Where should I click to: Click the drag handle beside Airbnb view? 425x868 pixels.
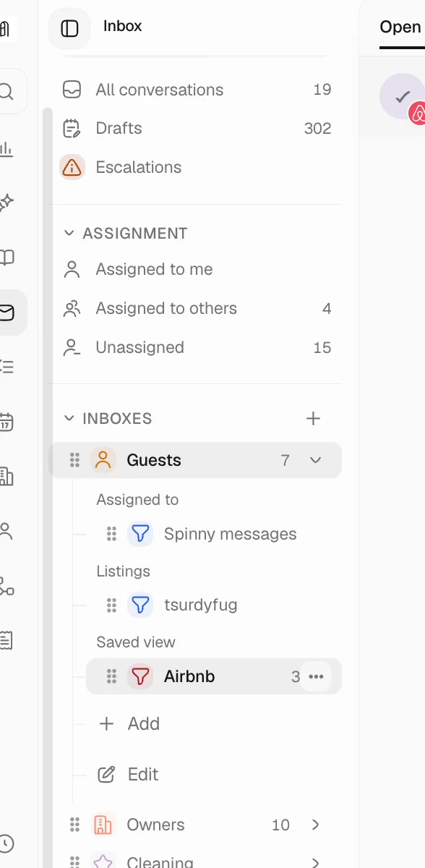coord(111,676)
